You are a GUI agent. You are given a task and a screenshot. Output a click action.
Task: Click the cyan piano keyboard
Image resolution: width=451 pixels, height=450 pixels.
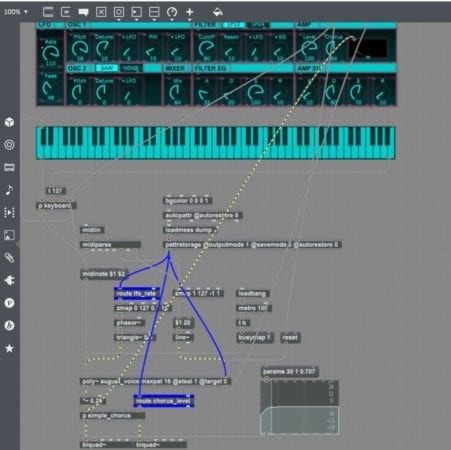216,142
